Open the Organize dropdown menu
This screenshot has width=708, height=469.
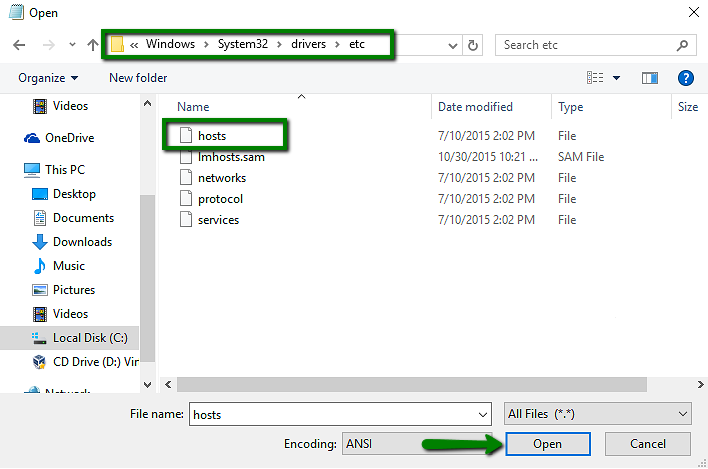pyautogui.click(x=47, y=78)
